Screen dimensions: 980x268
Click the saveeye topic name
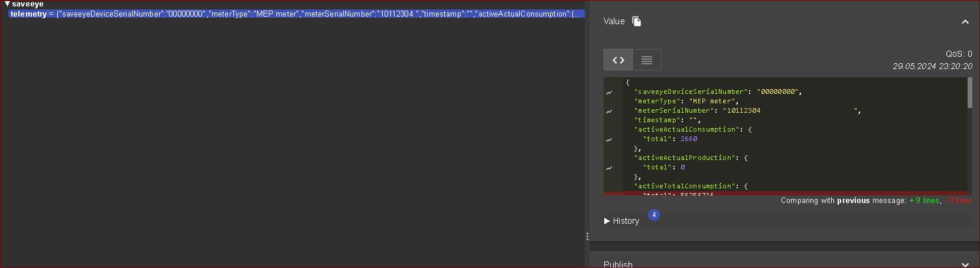pyautogui.click(x=28, y=4)
